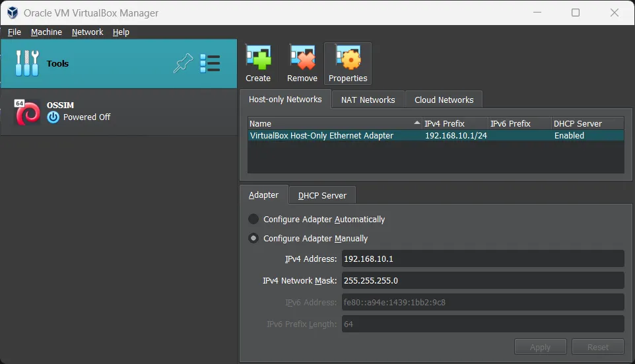635x364 pixels.
Task: Click the IPv4 Address input field
Action: click(x=483, y=259)
